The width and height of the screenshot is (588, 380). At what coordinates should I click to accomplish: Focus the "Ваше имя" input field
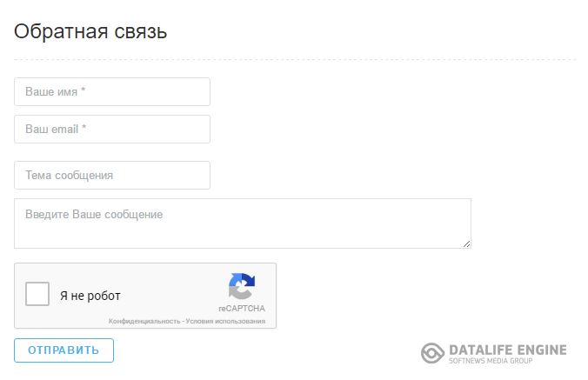[x=112, y=92]
